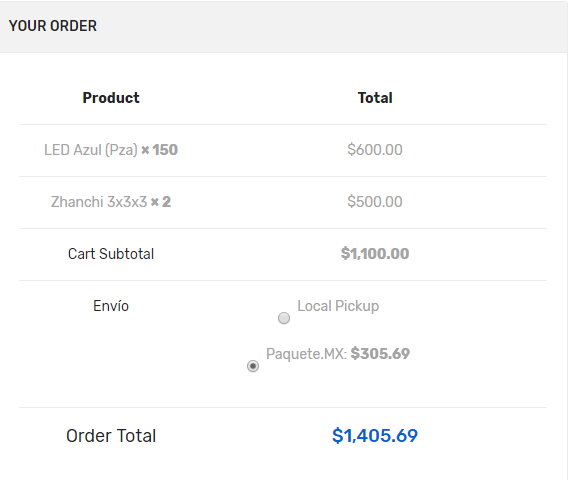Click the Product column header
The width and height of the screenshot is (568, 480).
[x=111, y=98]
